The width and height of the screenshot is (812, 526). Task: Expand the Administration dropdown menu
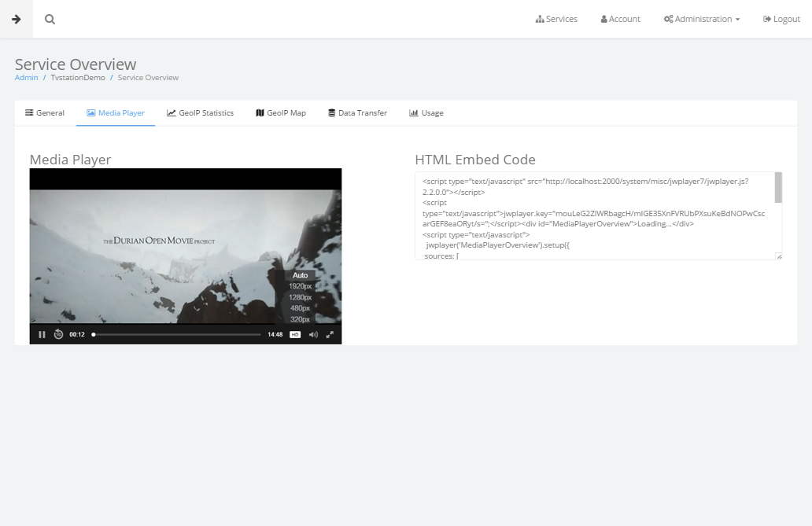click(702, 19)
